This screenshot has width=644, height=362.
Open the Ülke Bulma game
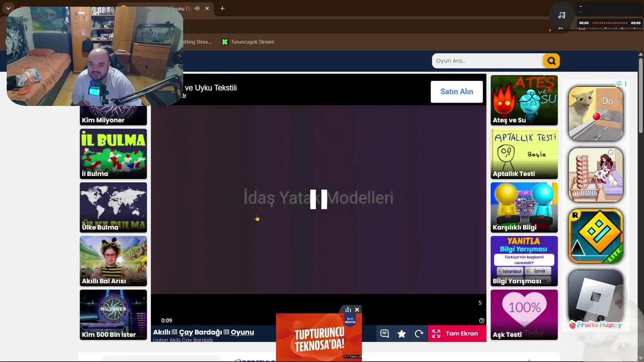[113, 207]
